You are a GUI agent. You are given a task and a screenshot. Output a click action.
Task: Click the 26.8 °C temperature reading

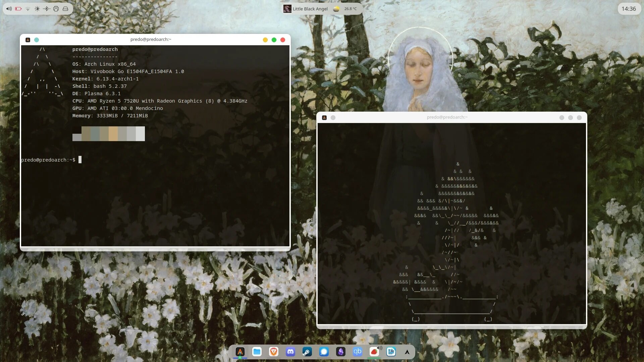(351, 9)
